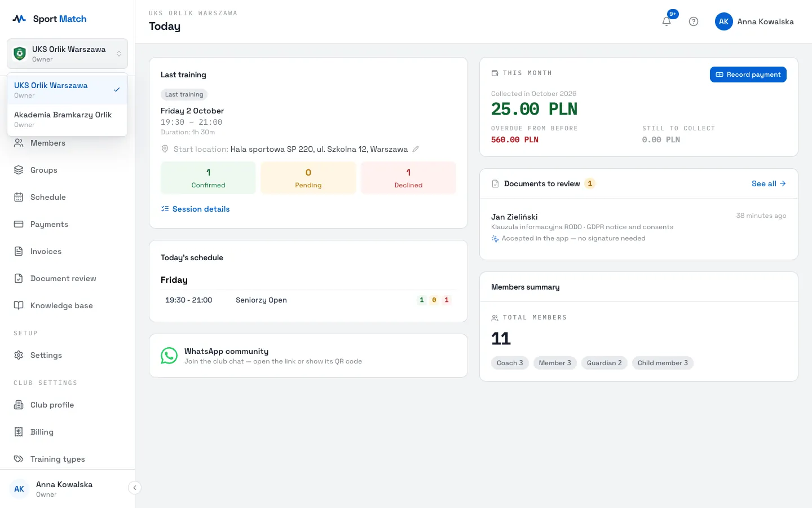
Task: Click the Coach 3 badge
Action: pos(510,363)
